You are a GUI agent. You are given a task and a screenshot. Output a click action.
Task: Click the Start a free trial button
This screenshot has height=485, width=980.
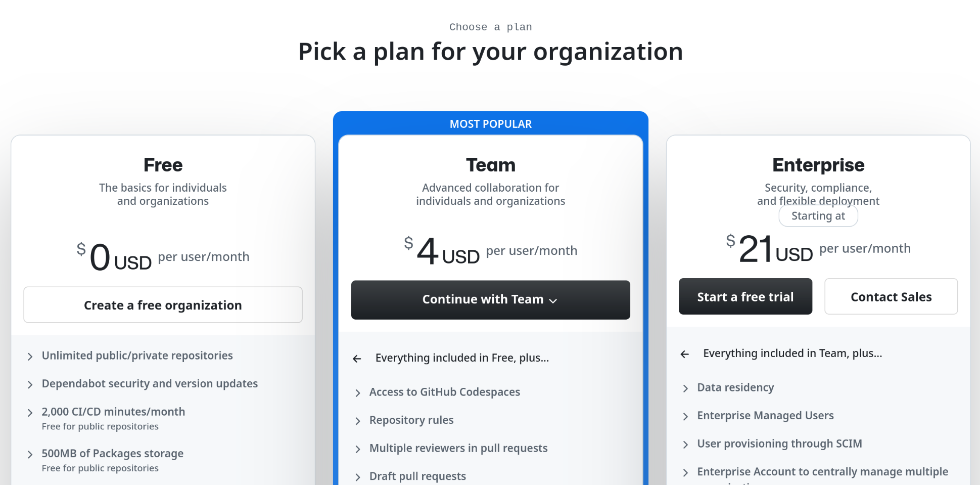(x=745, y=296)
